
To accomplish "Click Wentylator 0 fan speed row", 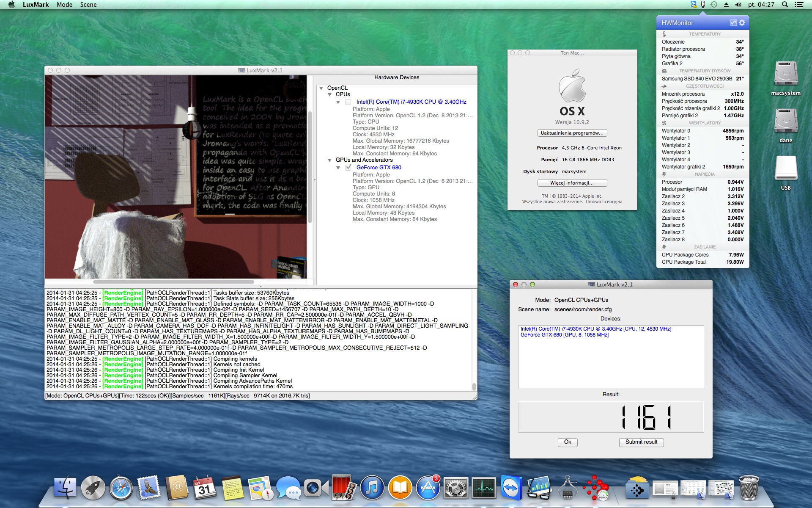I will 702,131.
